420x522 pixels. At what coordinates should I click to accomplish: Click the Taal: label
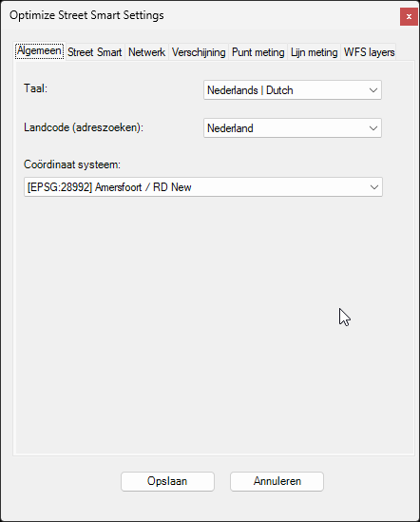(35, 88)
